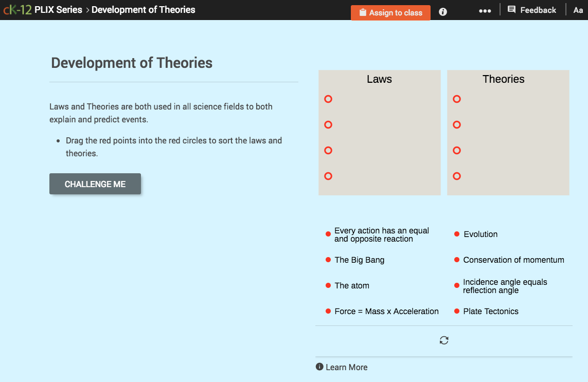Select the top circle in the Theories box
This screenshot has width=588, height=382.
[456, 99]
